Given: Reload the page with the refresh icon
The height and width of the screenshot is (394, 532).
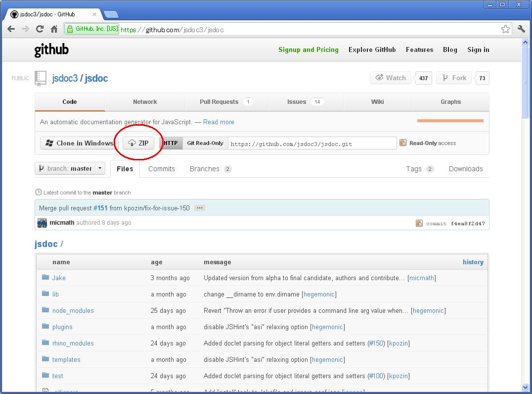Looking at the screenshot, I should (x=40, y=29).
